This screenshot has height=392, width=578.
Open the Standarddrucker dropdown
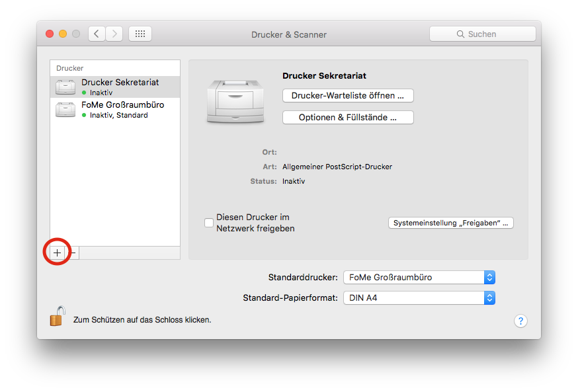coord(419,277)
